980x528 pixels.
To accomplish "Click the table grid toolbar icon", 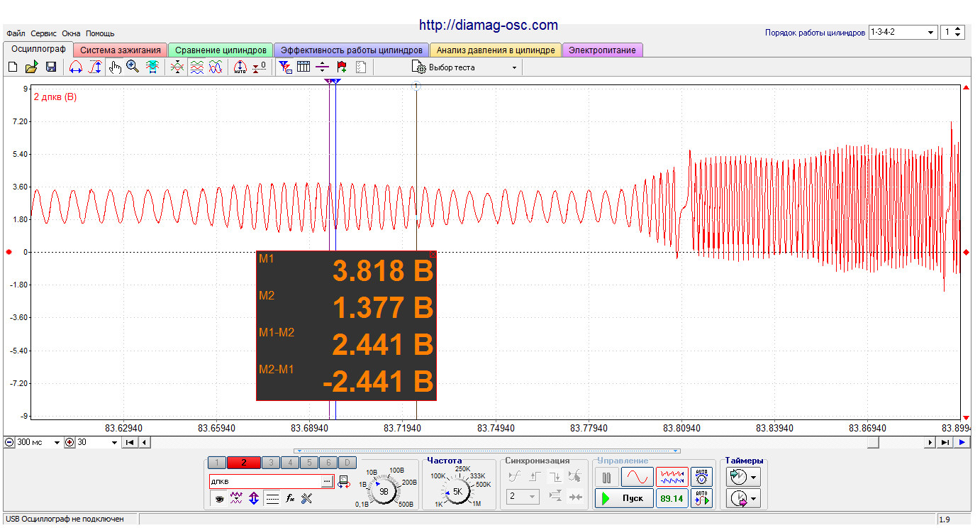I will (x=304, y=67).
